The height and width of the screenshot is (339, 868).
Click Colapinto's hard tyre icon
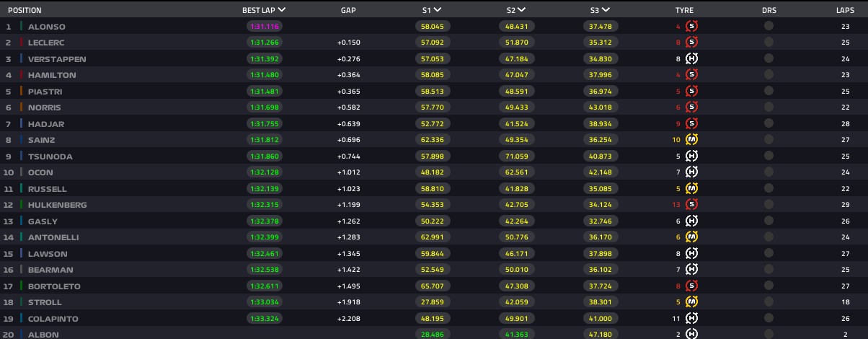click(691, 319)
